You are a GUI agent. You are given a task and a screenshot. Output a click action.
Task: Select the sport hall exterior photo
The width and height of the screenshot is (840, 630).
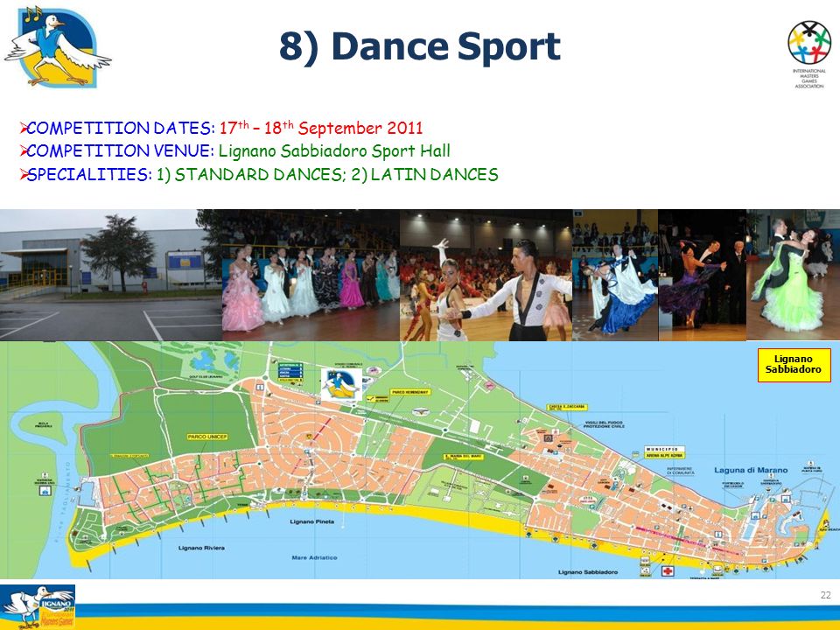(111, 275)
